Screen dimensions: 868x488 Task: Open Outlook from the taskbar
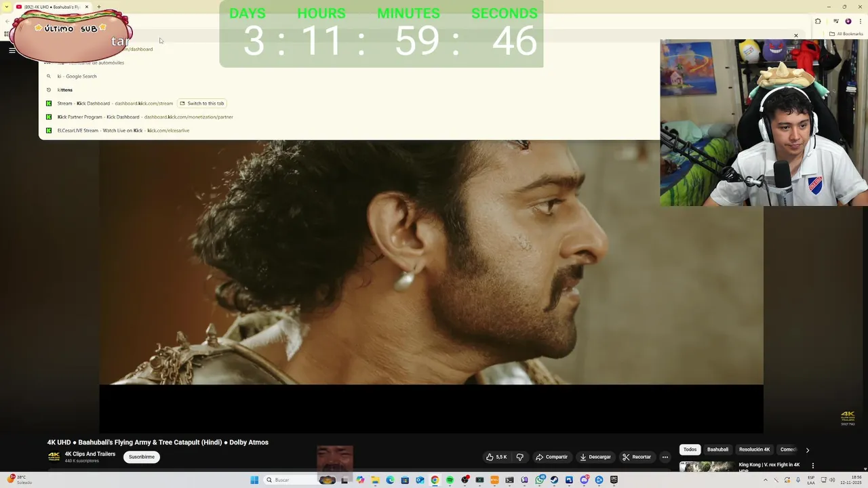click(420, 480)
